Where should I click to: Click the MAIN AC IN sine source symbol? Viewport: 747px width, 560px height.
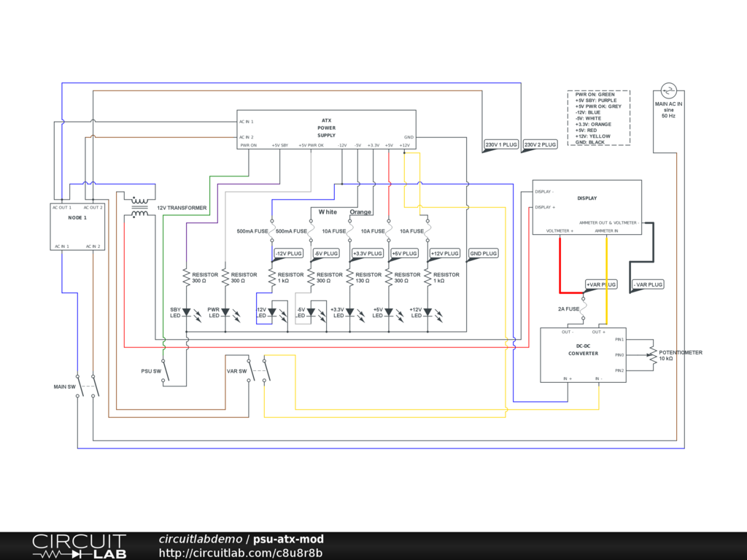[668, 90]
